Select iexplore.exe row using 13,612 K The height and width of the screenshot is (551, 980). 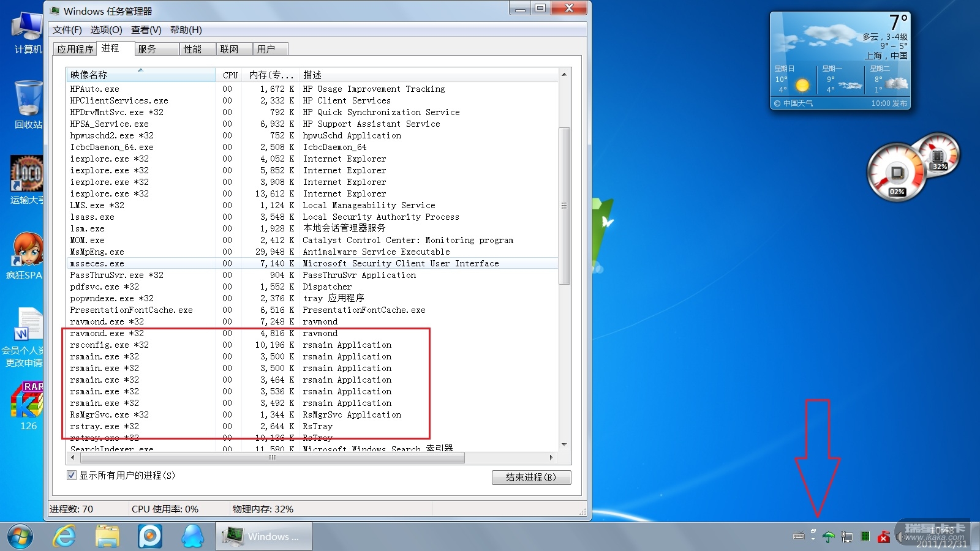point(312,193)
